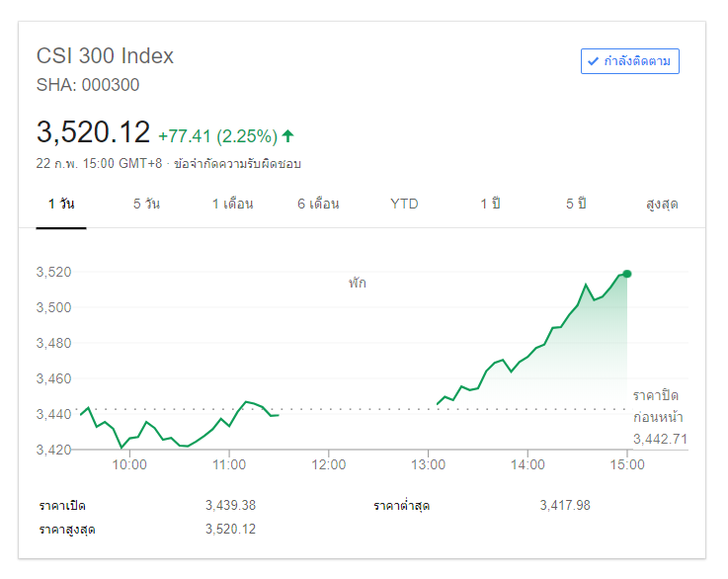Open the ข้อจำกัดความรับผิดชอบ disclaimer link

(237, 163)
